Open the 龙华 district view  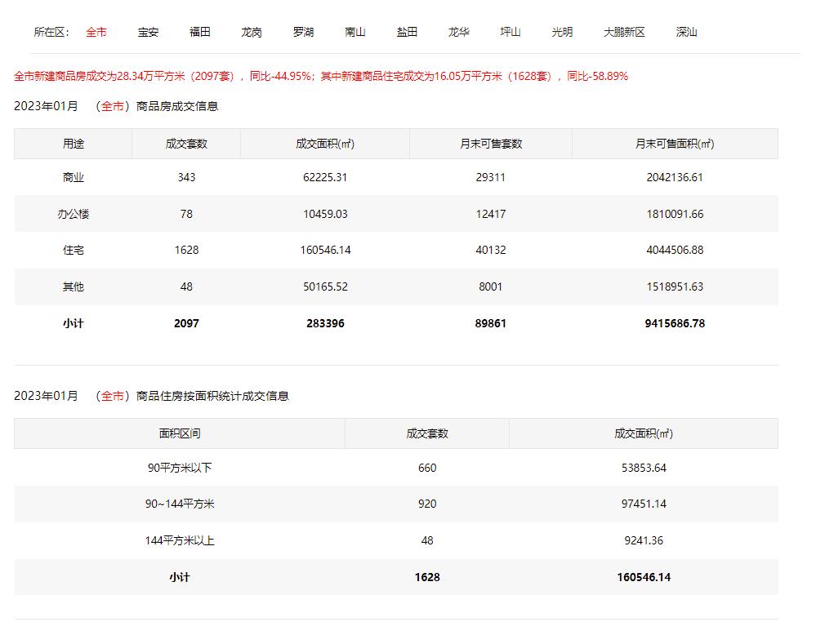[x=459, y=32]
